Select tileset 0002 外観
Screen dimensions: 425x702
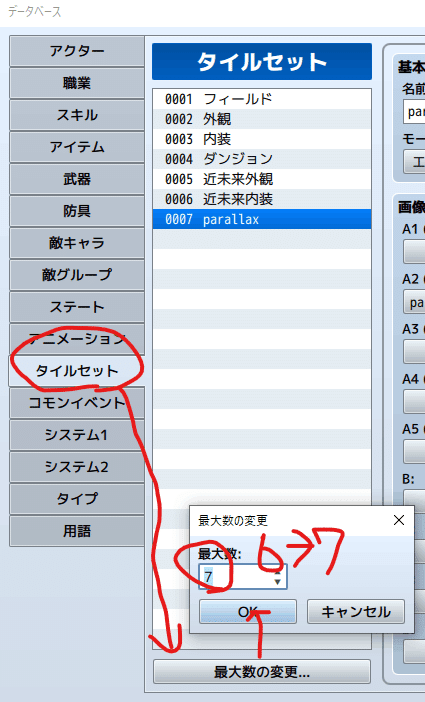click(x=262, y=119)
